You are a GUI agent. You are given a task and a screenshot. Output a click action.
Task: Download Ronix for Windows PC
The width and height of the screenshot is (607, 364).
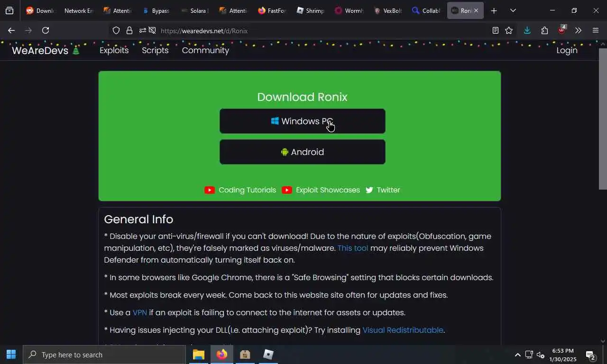coord(302,121)
